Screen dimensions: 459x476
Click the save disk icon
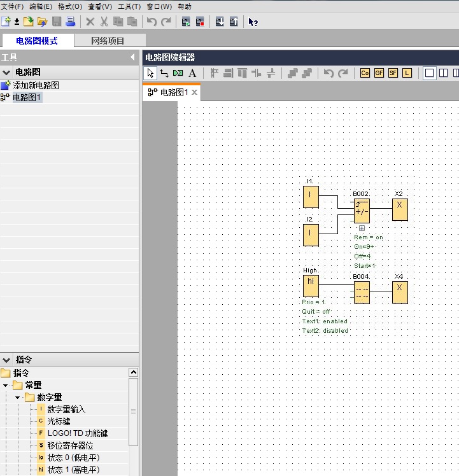(x=57, y=22)
